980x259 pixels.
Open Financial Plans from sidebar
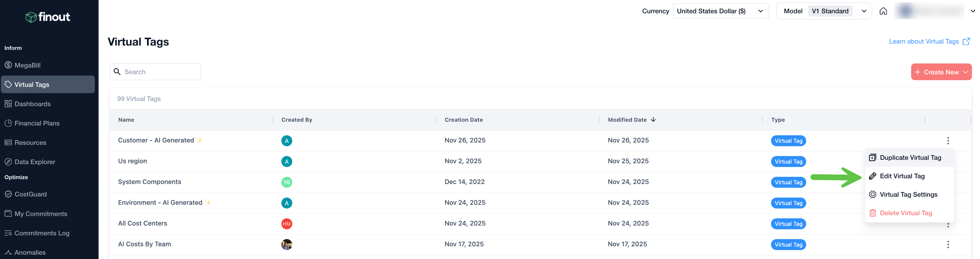(37, 123)
